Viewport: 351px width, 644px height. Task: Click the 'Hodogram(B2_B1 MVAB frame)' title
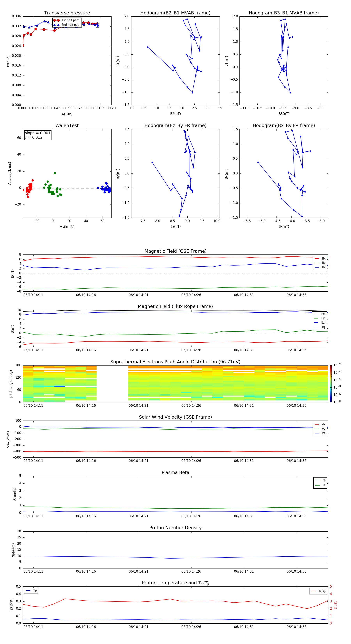tap(175, 13)
